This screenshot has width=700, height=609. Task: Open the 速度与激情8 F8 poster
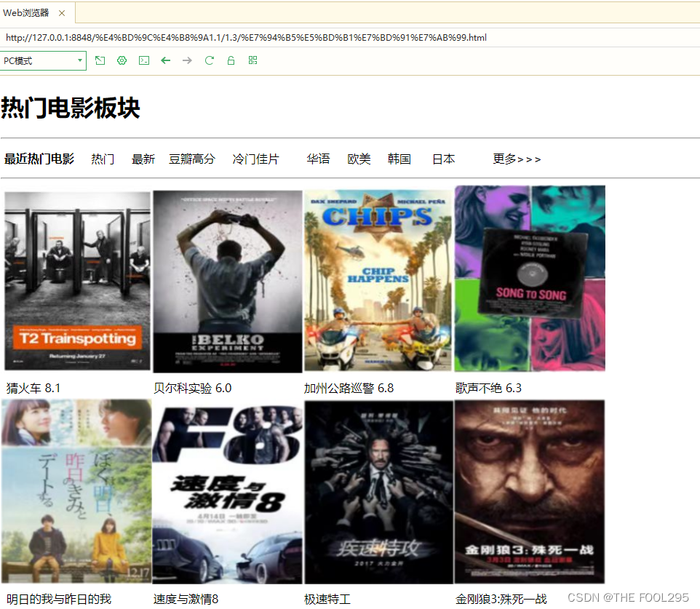point(227,493)
